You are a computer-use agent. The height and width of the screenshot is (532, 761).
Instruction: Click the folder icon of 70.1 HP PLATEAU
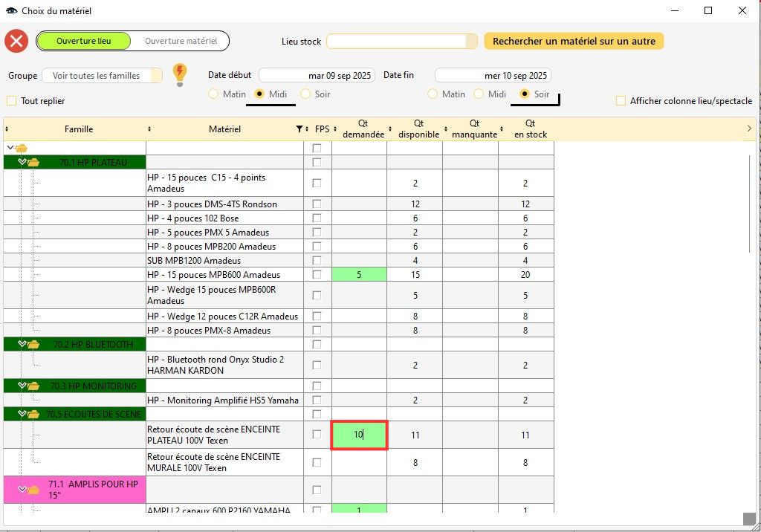34,162
